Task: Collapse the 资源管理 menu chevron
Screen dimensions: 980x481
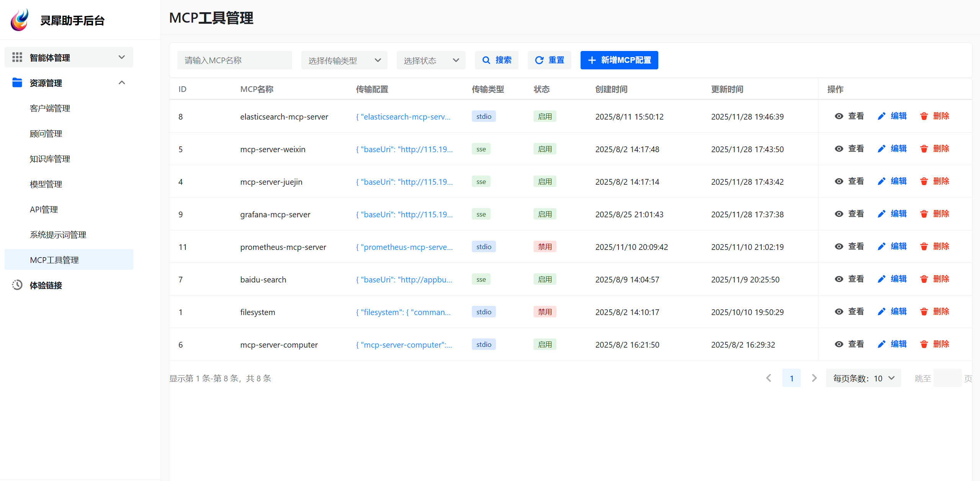Action: (122, 83)
